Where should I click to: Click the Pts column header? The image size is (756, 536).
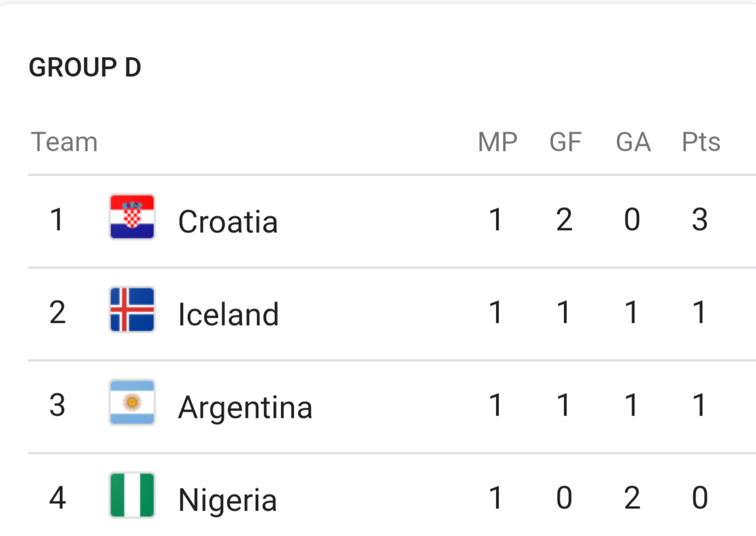click(x=701, y=141)
